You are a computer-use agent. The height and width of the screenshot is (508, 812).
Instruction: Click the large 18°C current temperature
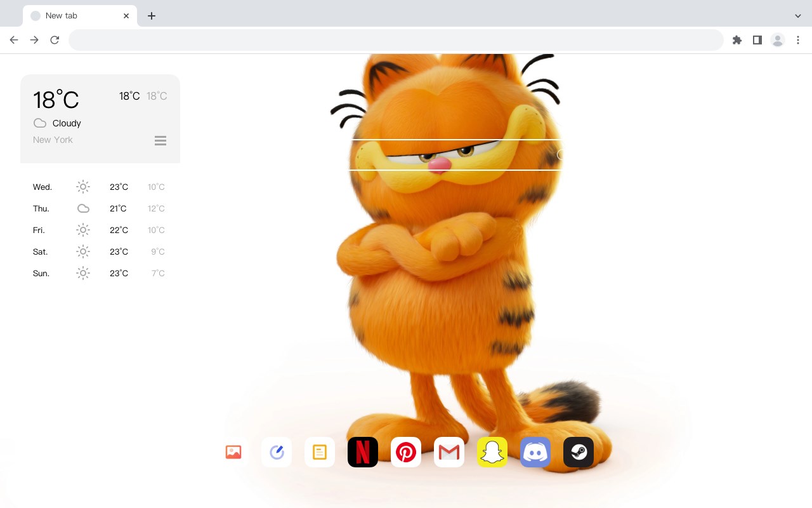click(x=56, y=100)
